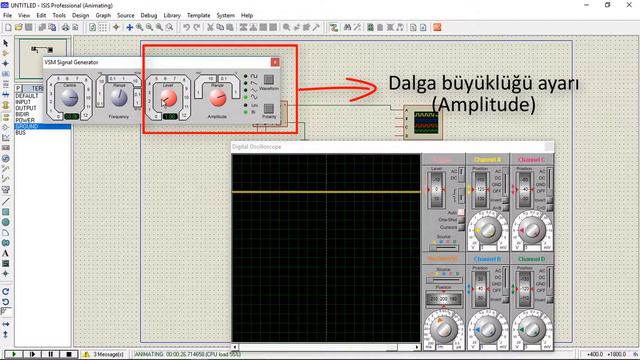Screen dimensions: 640x360
Task: Click the search binoculars icon
Action: [347, 27]
